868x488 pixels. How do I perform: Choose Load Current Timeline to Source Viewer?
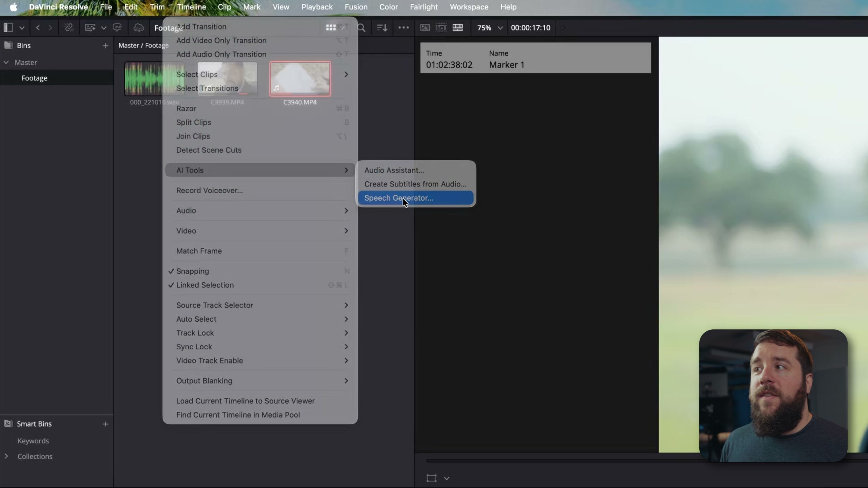point(260,401)
